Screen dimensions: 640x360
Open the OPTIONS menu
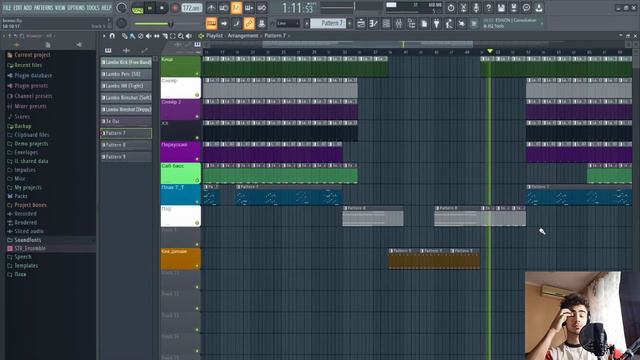pyautogui.click(x=76, y=8)
